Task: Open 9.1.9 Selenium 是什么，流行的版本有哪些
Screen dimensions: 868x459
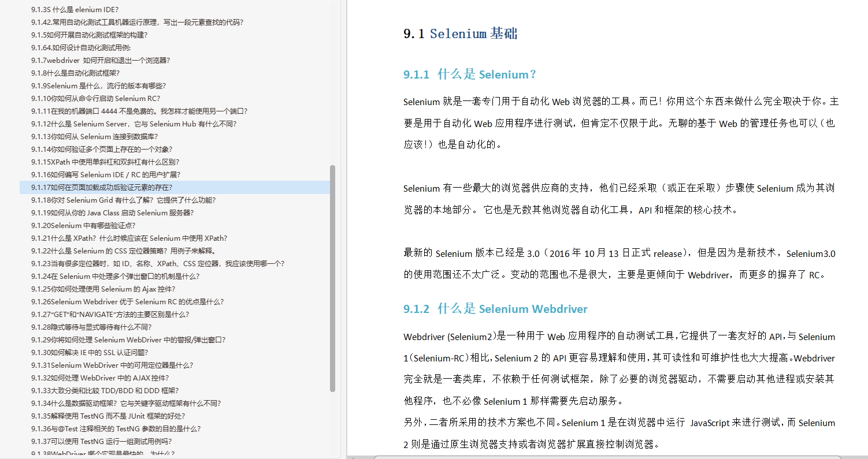Action: (99, 85)
